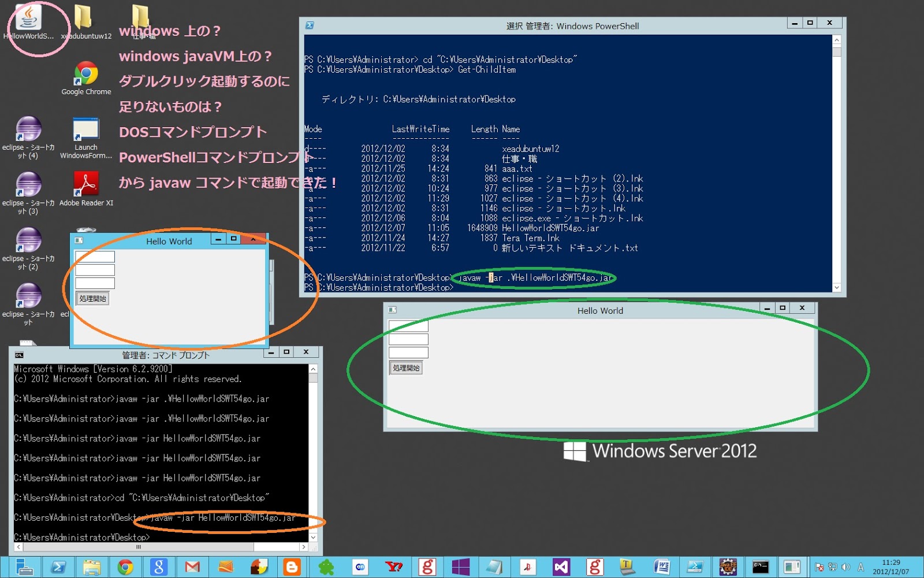
Task: Select the eclipse ショートカット (4) desktop icon
Action: pos(28,138)
